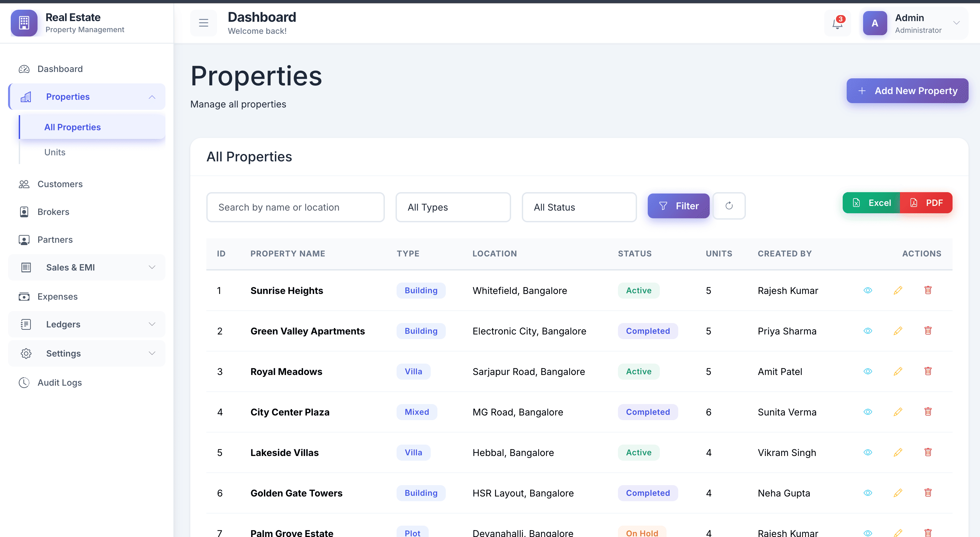The image size is (980, 537).
Task: Edit City Center Plaza with pencil icon
Action: tap(898, 412)
